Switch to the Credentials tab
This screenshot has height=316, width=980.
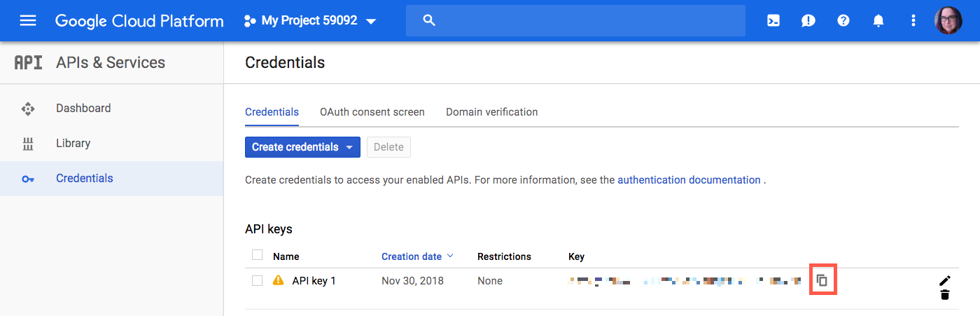click(x=272, y=112)
